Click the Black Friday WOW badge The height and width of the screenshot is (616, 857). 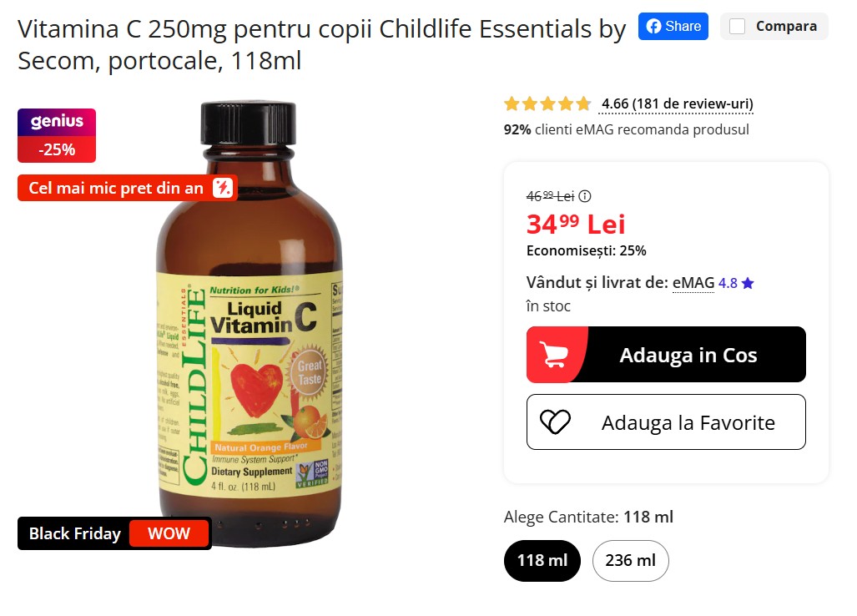(x=114, y=533)
